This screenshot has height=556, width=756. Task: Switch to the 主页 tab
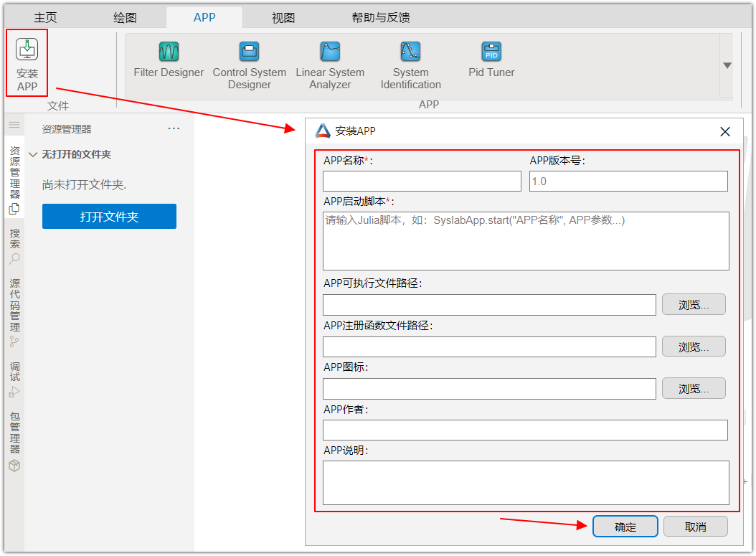(x=45, y=18)
